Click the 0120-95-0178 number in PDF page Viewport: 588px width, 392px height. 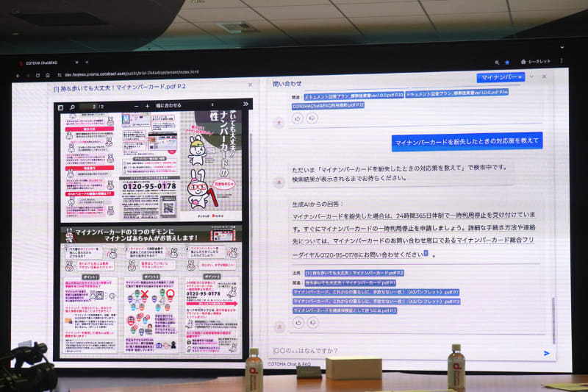(x=149, y=186)
